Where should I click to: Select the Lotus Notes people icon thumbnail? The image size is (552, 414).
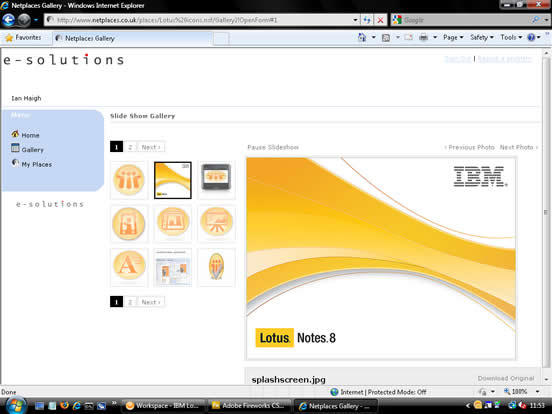tap(129, 180)
